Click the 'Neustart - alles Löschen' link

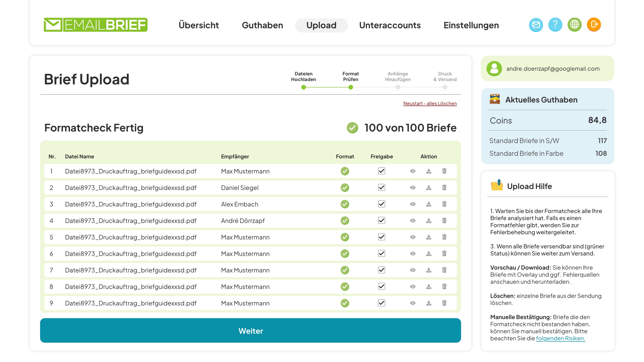pyautogui.click(x=430, y=103)
